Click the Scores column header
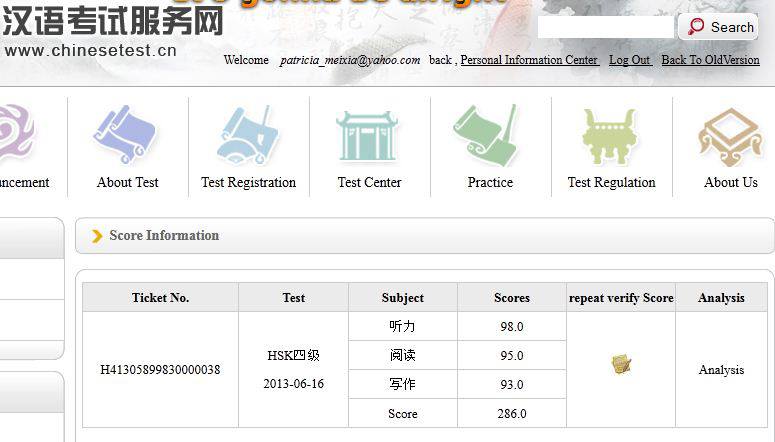The image size is (775, 442). point(512,298)
